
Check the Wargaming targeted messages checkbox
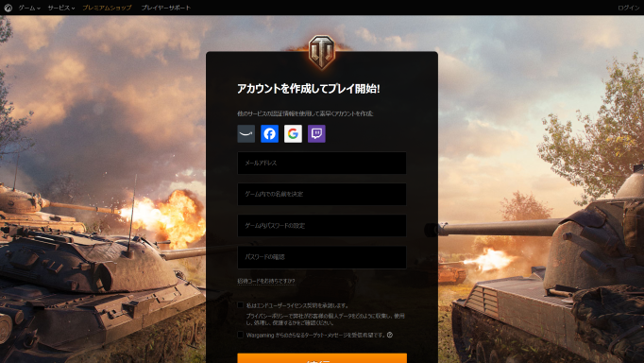coord(240,335)
